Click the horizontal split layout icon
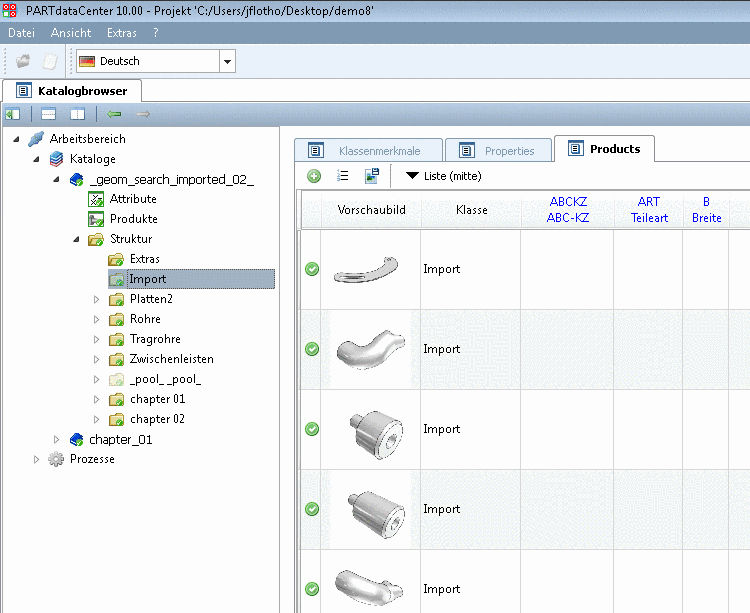The height and width of the screenshot is (613, 750). pyautogui.click(x=48, y=114)
